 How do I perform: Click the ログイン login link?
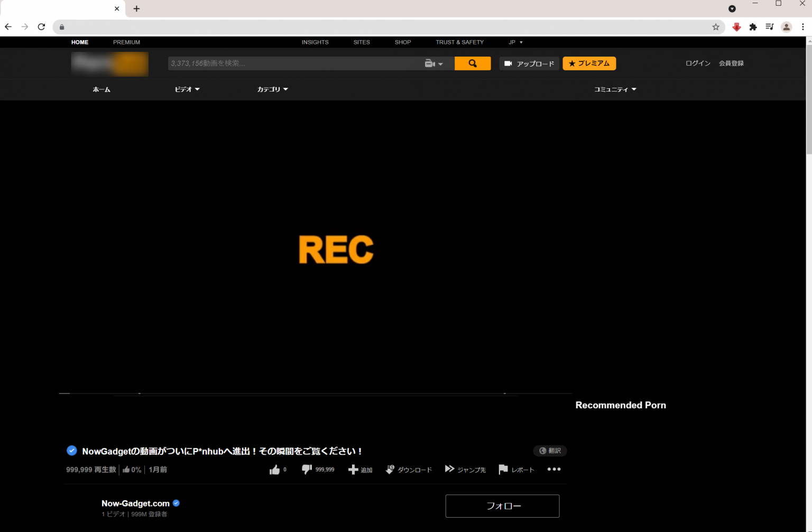click(x=698, y=63)
